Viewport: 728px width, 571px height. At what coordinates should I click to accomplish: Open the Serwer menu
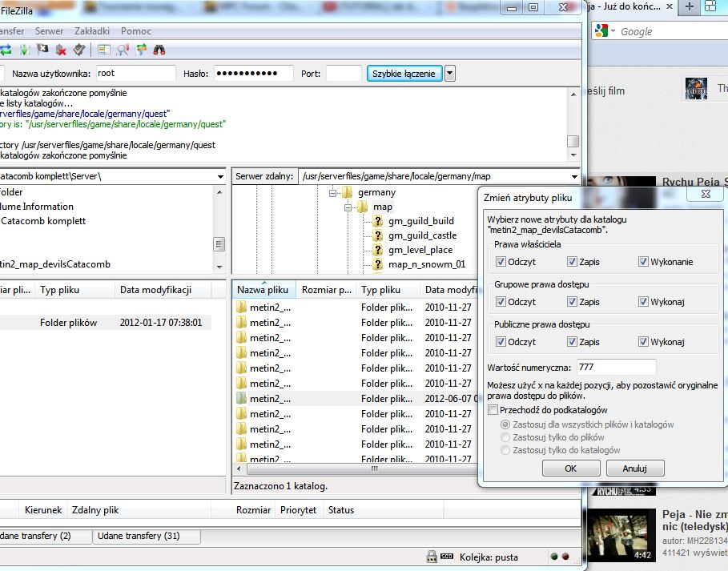(x=49, y=31)
